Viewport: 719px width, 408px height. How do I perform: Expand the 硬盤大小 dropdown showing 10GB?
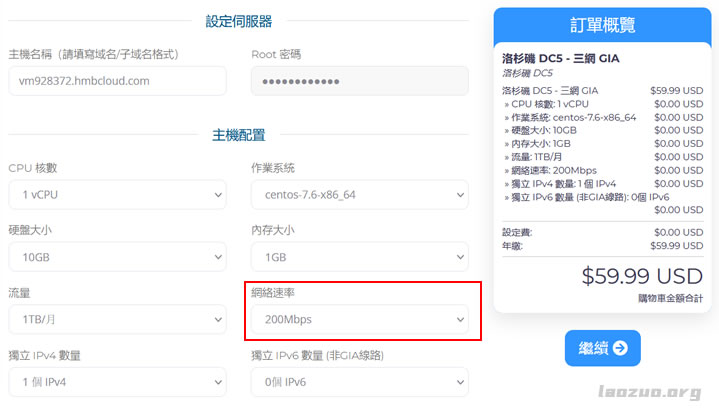click(117, 257)
